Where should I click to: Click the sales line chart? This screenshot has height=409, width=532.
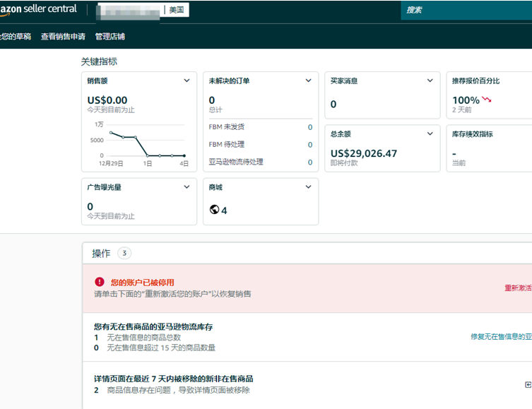pyautogui.click(x=139, y=144)
